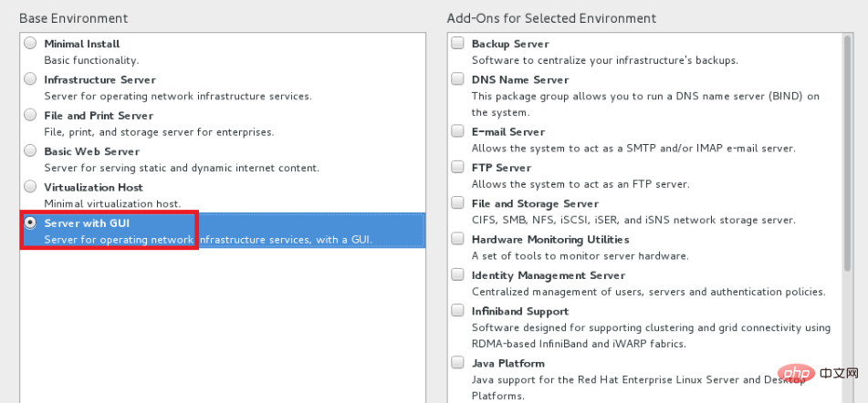The image size is (868, 403).
Task: Select Server with GUI radio button
Action: (31, 222)
